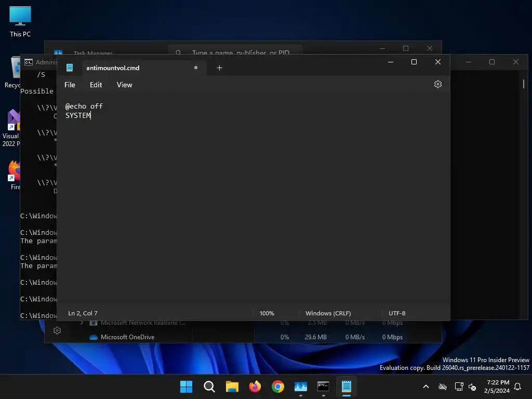Launch Google Chrome from the taskbar
532x399 pixels.
(x=277, y=387)
